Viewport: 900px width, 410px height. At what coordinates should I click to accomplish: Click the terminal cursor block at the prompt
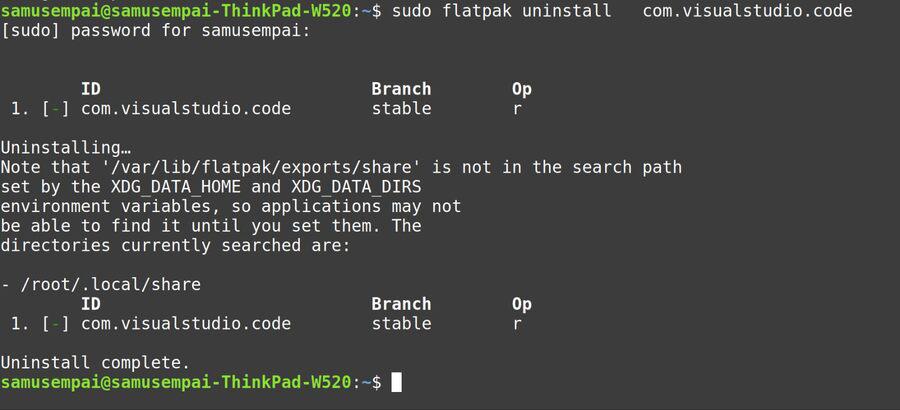pos(396,382)
